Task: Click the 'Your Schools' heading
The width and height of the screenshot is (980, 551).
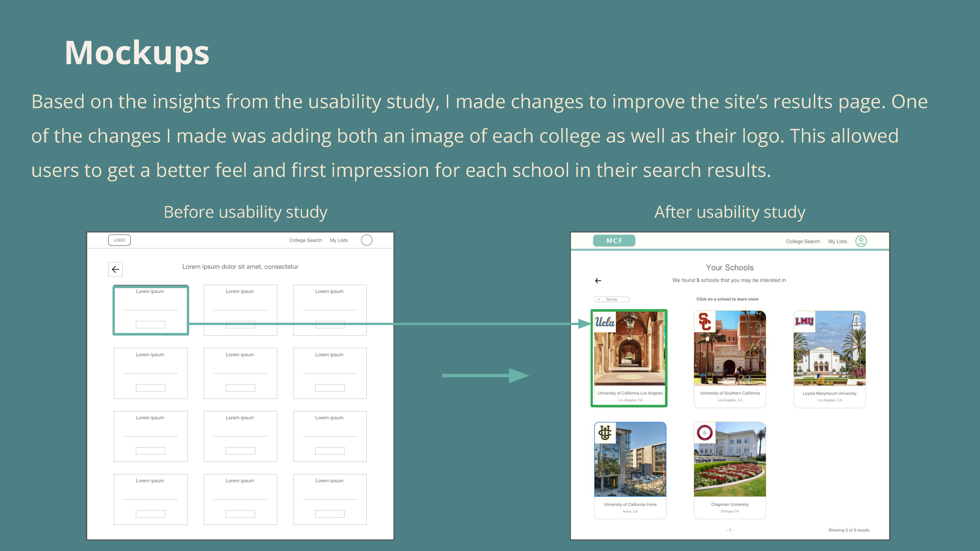Action: pos(730,268)
